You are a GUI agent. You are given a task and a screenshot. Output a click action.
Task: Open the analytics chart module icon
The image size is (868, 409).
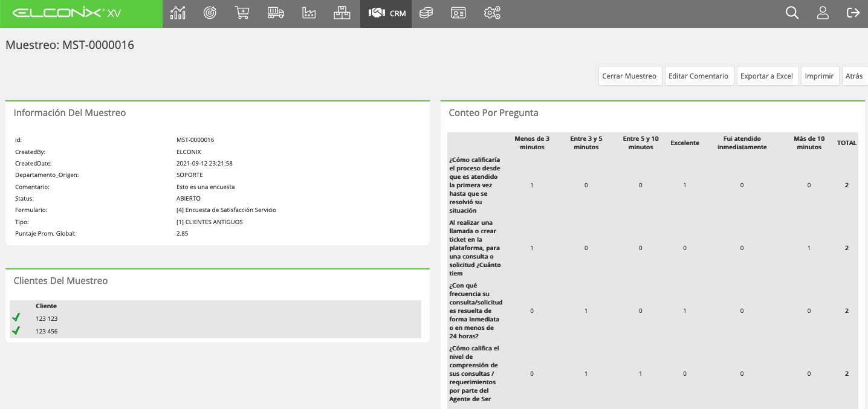click(178, 13)
